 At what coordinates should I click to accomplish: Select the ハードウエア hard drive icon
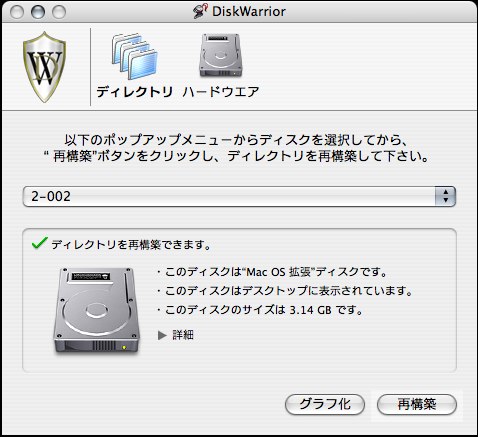tap(220, 55)
